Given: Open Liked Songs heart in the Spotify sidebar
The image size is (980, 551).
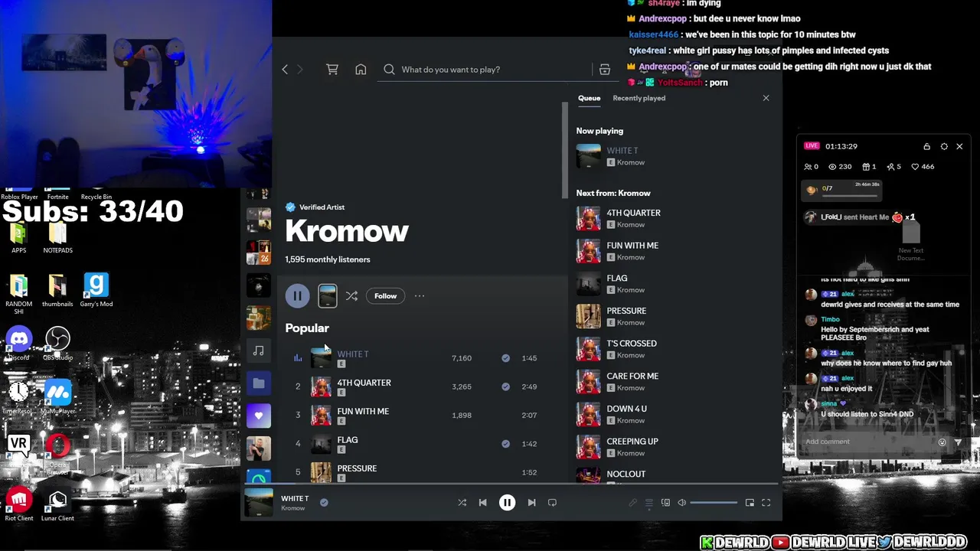Looking at the screenshot, I should (259, 416).
